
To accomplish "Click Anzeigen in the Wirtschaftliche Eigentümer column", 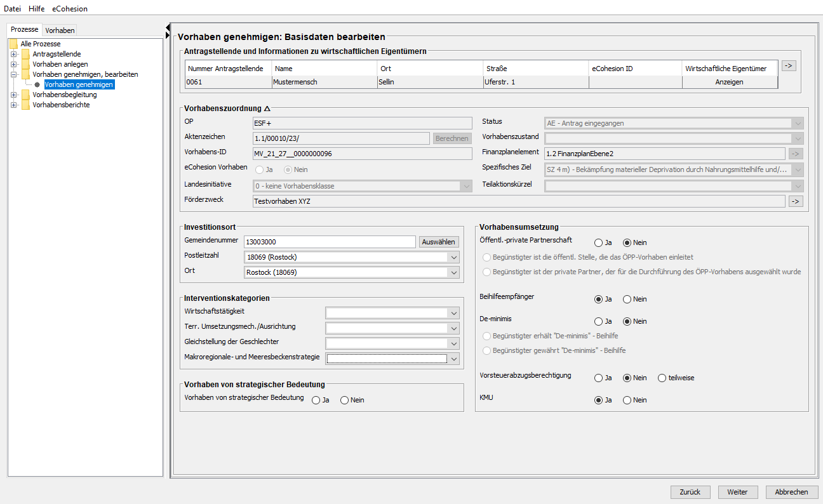I will (x=729, y=82).
